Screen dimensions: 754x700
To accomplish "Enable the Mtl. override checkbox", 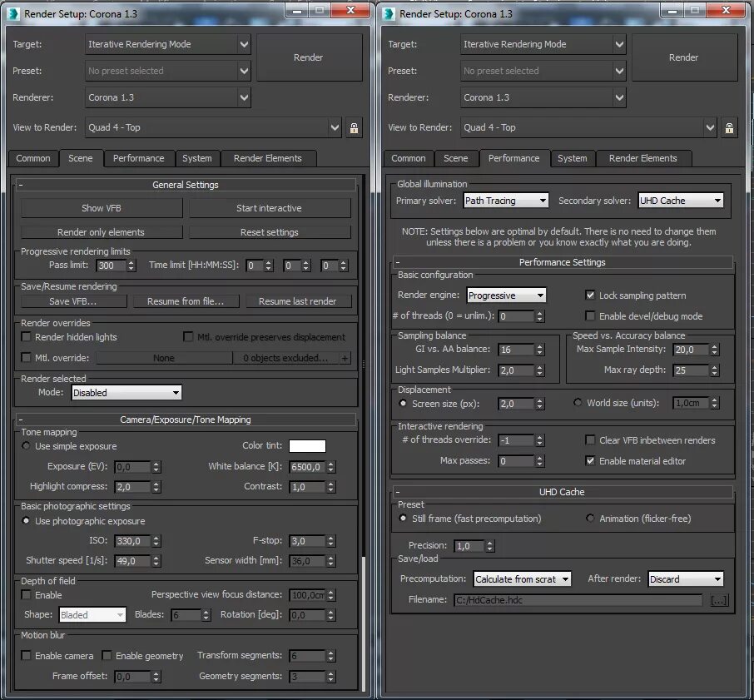I will [26, 358].
